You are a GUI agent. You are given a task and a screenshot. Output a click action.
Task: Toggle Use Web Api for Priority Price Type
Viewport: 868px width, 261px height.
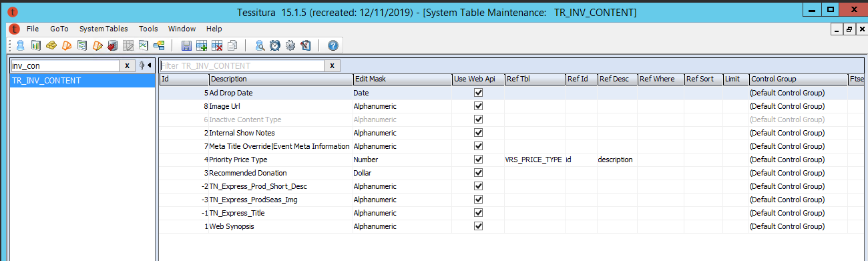tap(478, 160)
